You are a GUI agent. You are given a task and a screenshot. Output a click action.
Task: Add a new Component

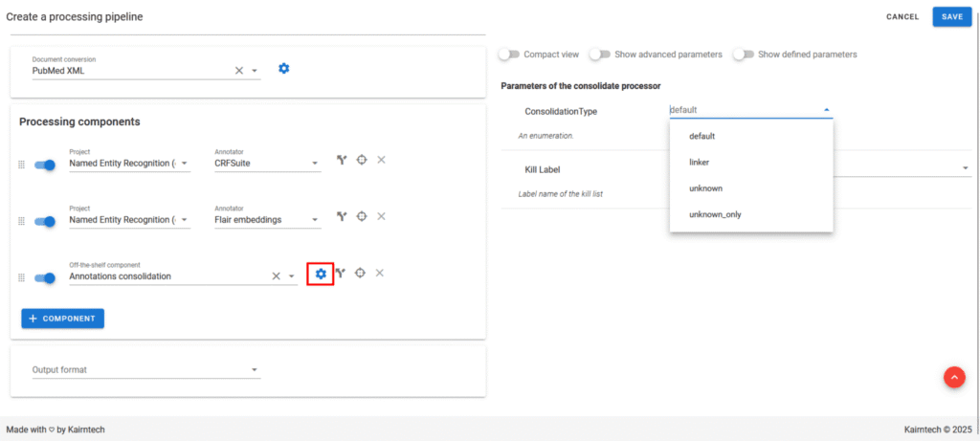(62, 319)
